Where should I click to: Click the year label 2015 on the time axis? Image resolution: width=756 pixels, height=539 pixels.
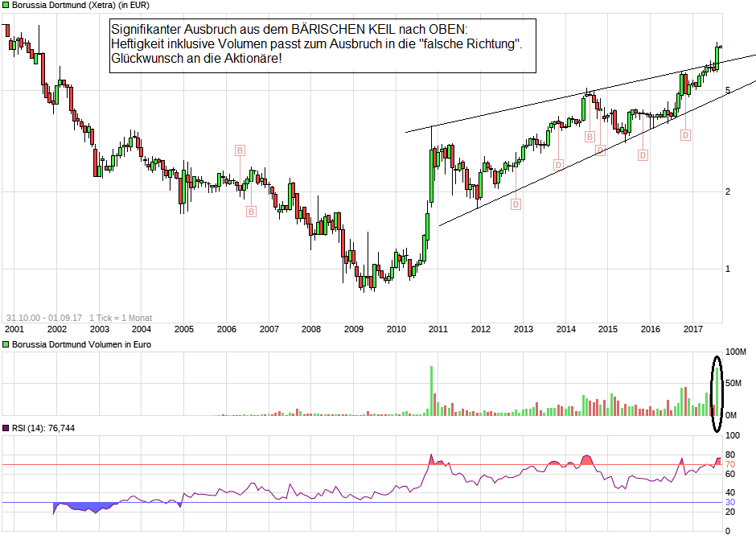608,329
